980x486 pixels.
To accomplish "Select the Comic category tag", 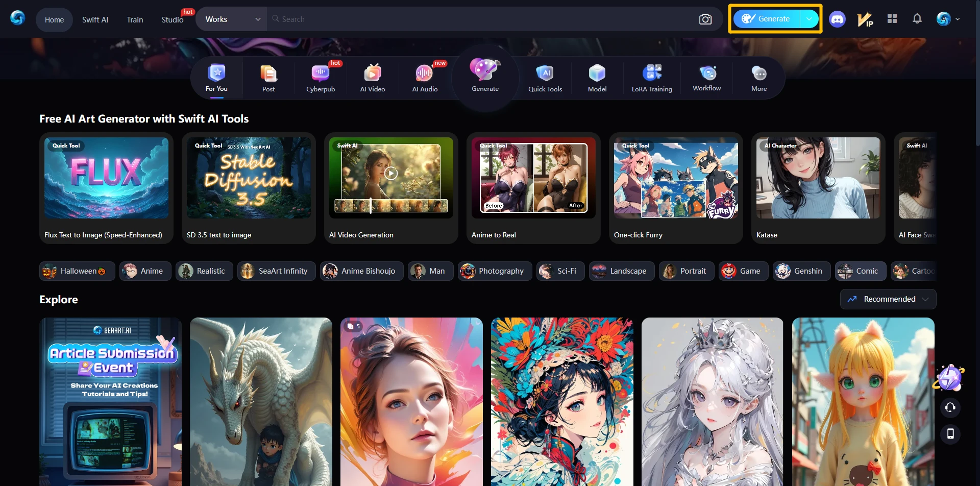I will click(x=861, y=271).
